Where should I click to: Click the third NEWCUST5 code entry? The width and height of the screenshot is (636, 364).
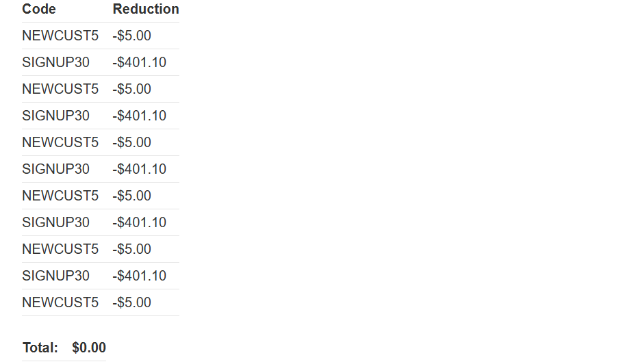[60, 142]
